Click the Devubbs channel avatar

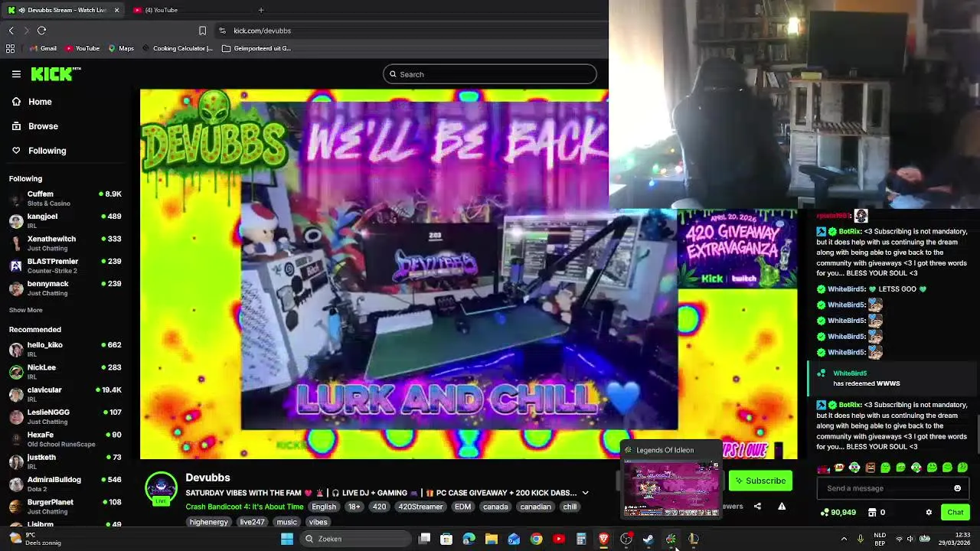(161, 488)
